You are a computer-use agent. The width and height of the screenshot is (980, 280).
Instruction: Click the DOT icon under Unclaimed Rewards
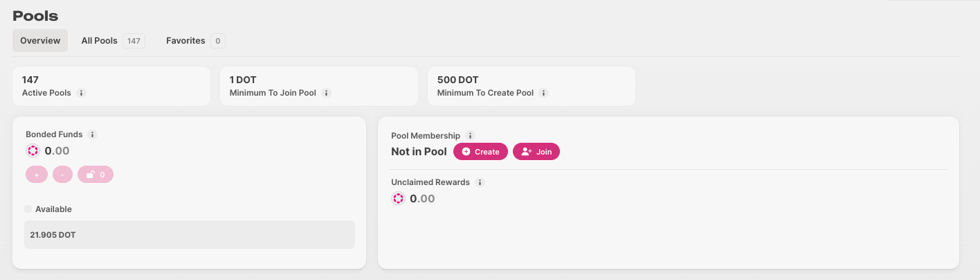[x=398, y=198]
